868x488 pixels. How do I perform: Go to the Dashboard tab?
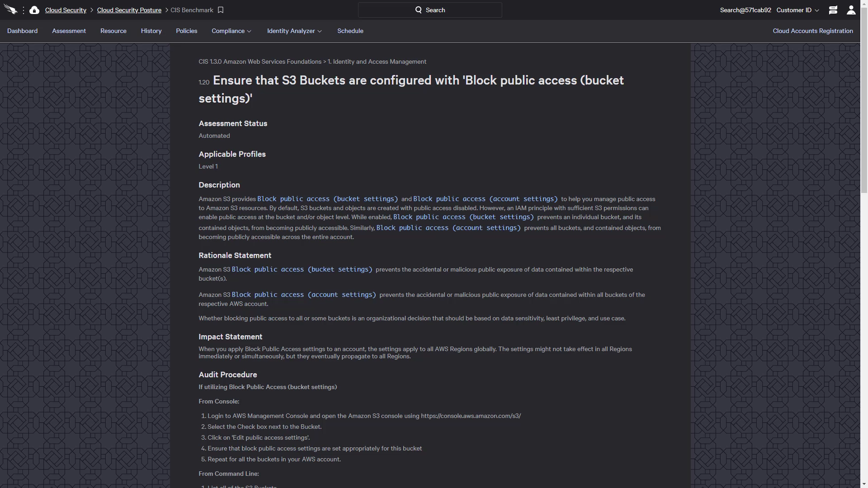click(22, 31)
